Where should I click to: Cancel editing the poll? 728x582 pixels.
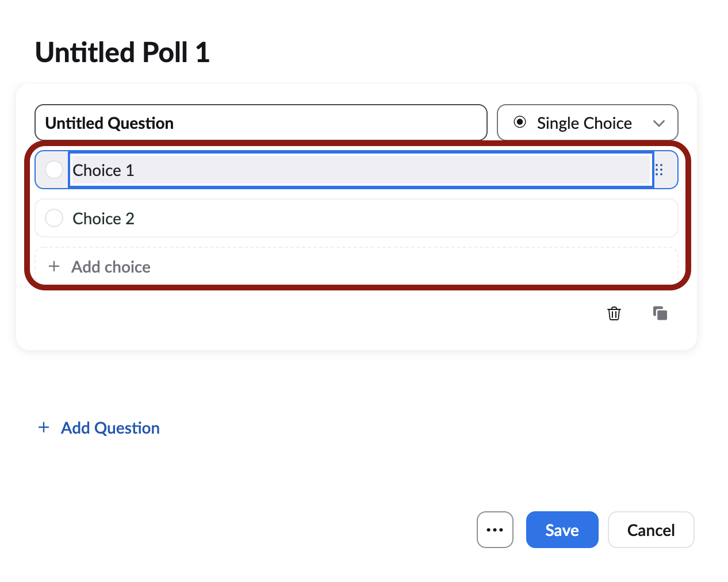point(651,530)
